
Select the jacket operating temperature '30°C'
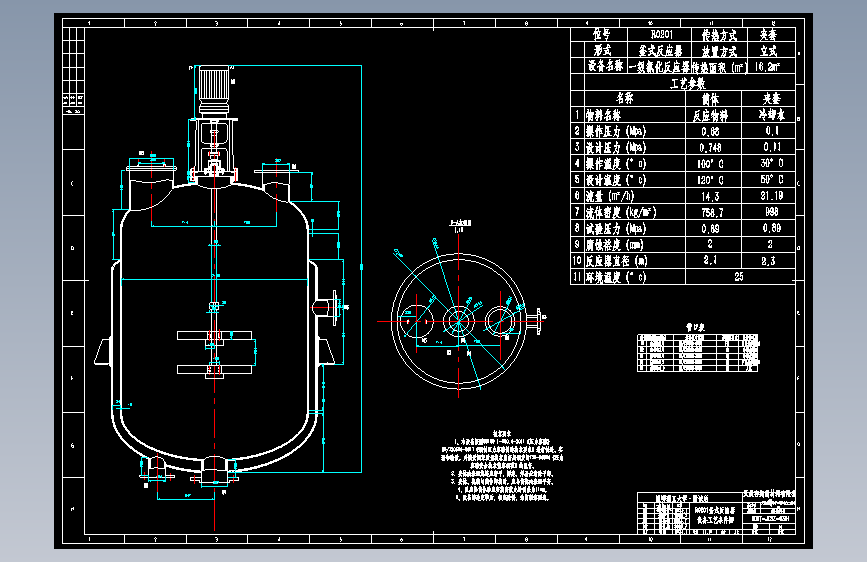pos(771,163)
